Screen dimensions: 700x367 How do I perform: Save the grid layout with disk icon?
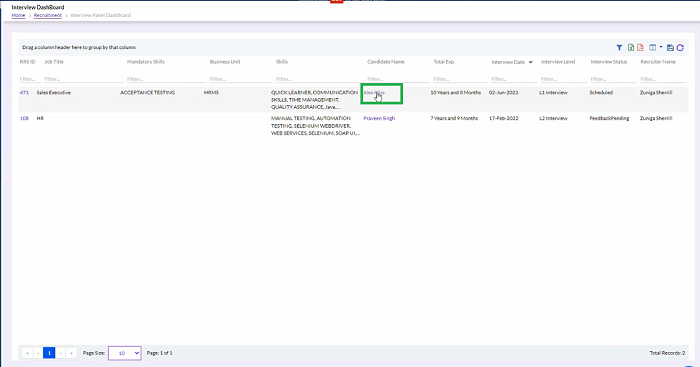click(x=670, y=48)
